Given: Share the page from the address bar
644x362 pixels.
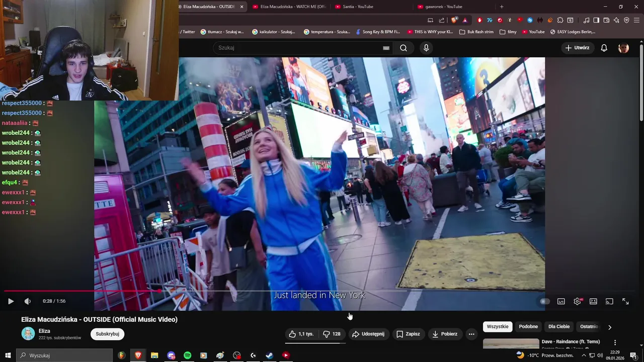Looking at the screenshot, I should click(x=442, y=20).
